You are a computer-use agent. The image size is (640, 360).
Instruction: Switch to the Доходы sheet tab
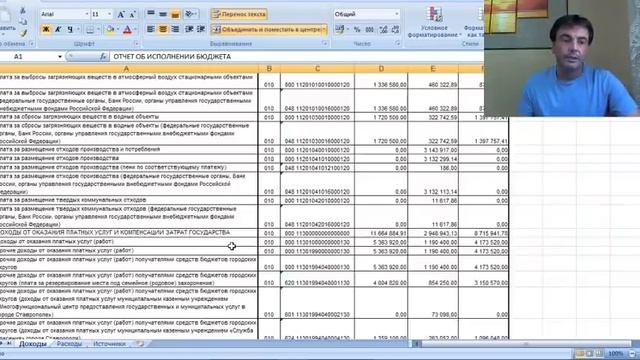tap(33, 344)
